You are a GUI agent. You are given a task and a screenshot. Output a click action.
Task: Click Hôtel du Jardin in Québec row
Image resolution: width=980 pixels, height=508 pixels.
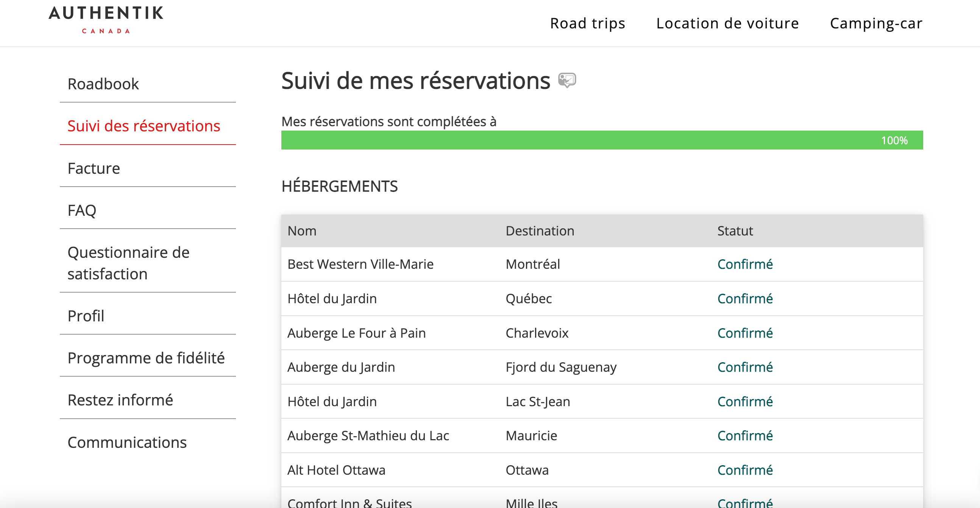[x=332, y=299]
